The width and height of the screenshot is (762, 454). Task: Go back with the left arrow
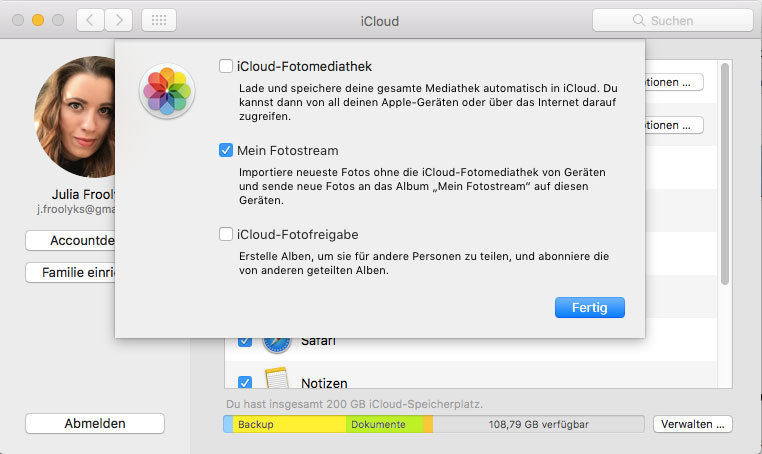90,20
